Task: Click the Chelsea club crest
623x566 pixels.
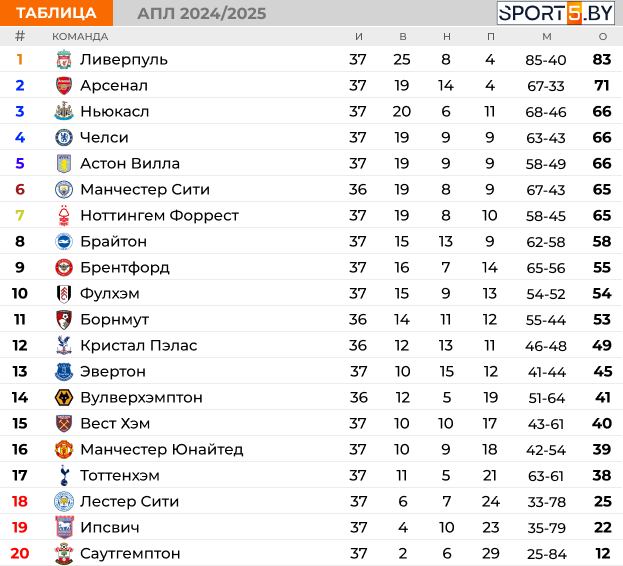Action: [x=64, y=137]
